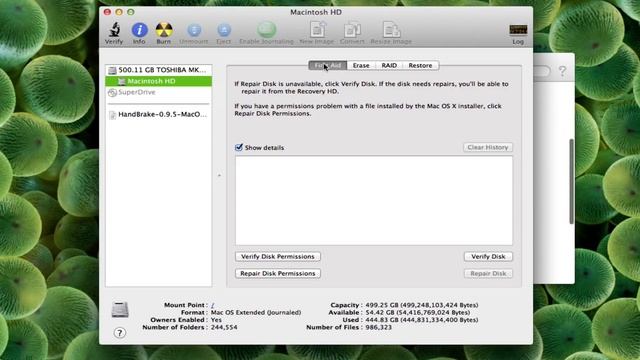Click the background window's scrollbar
Viewport: 640px width, 360px height.
(571, 181)
